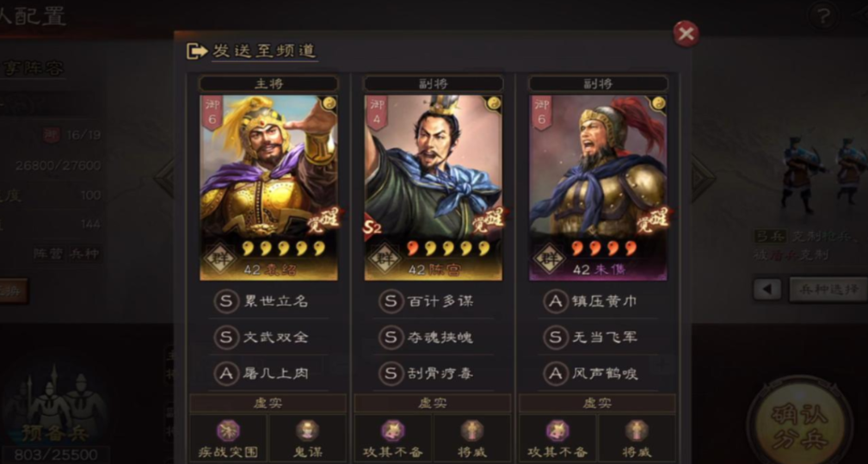This screenshot has height=464, width=868.
Task: Go to next team with right arrow
Action: pyautogui.click(x=704, y=177)
